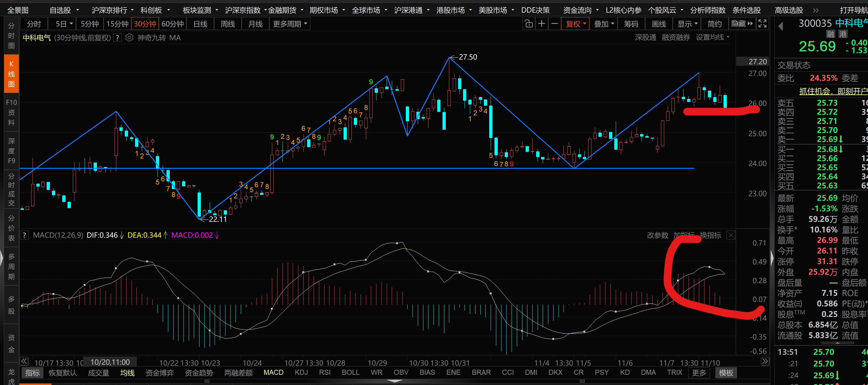Click the 改参数 button for MACD

tap(657, 235)
